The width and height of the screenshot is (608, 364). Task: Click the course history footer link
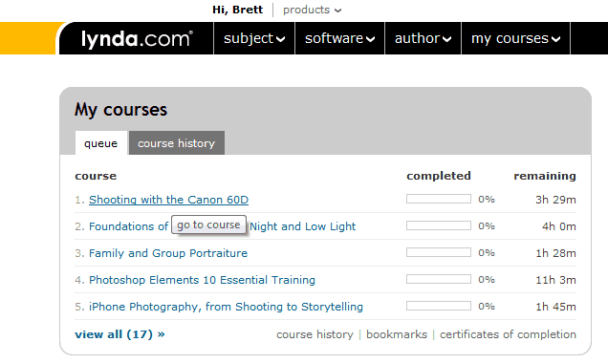315,334
